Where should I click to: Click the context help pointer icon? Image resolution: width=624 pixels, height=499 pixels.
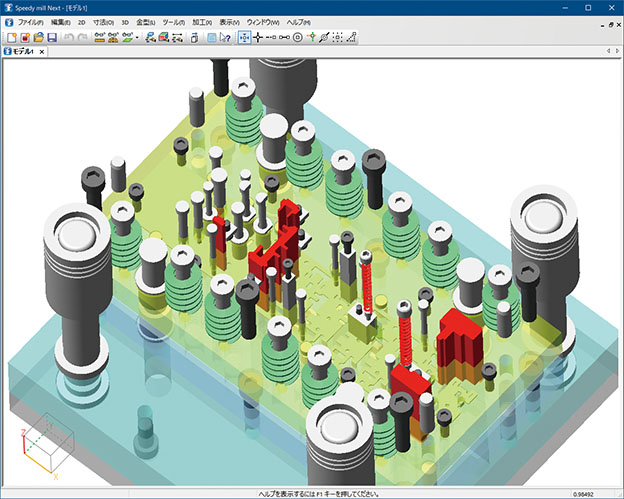click(x=226, y=37)
